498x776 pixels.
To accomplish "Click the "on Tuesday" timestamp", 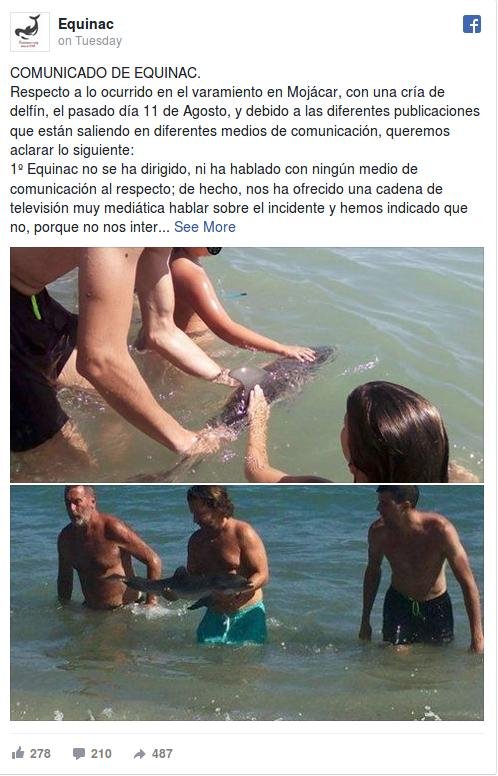I will point(90,41).
